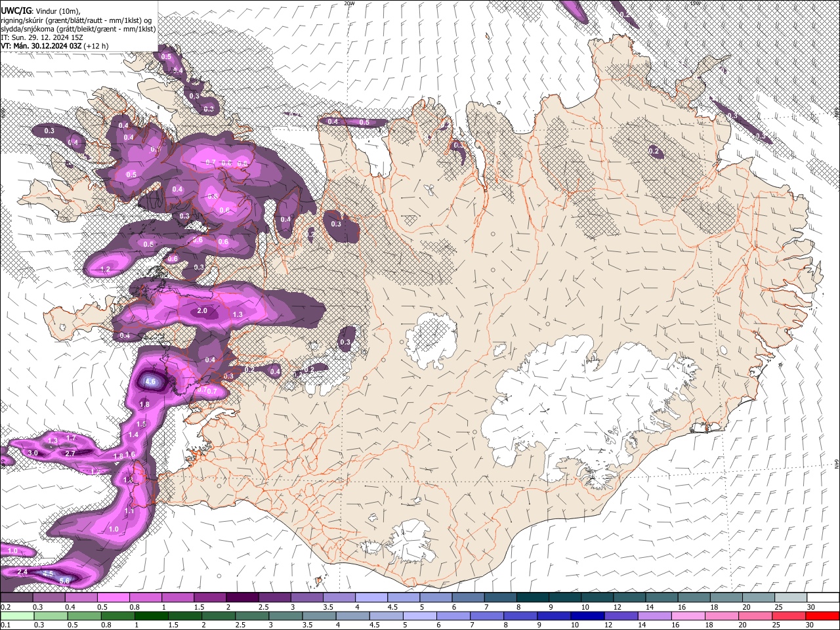
Task: Click the 15W longitude label
Action: 695,3
